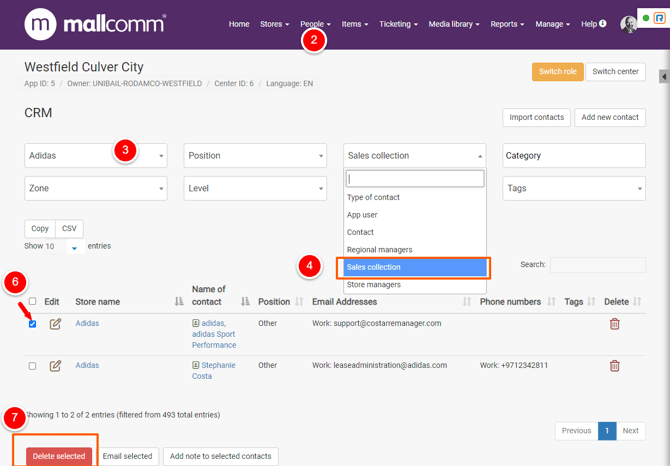670x466 pixels.
Task: Open the Level filter dropdown
Action: [255, 188]
